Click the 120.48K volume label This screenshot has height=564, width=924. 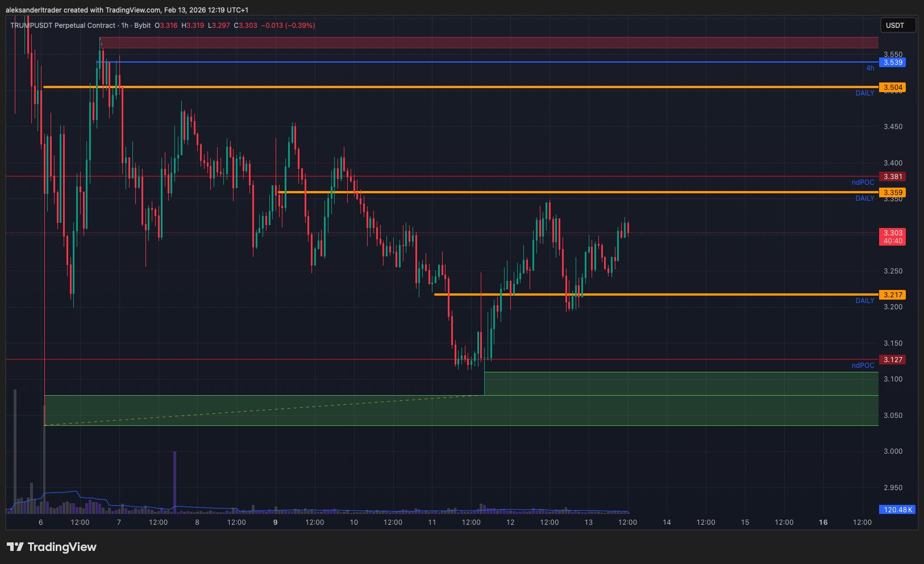(x=898, y=510)
